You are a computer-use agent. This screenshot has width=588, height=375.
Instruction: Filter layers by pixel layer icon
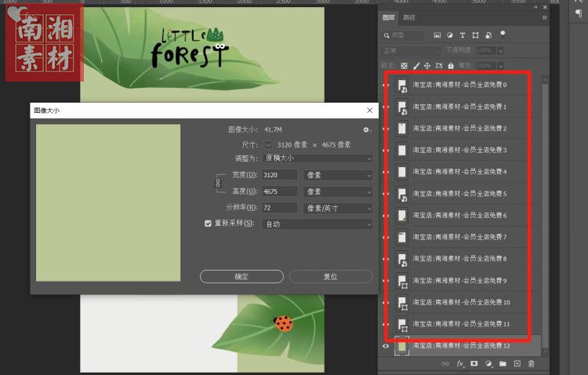tap(437, 35)
